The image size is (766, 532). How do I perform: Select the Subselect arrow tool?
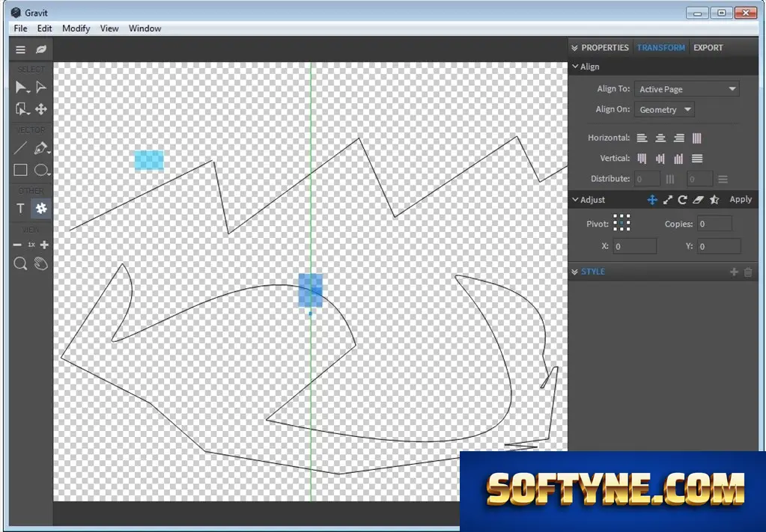pos(41,88)
